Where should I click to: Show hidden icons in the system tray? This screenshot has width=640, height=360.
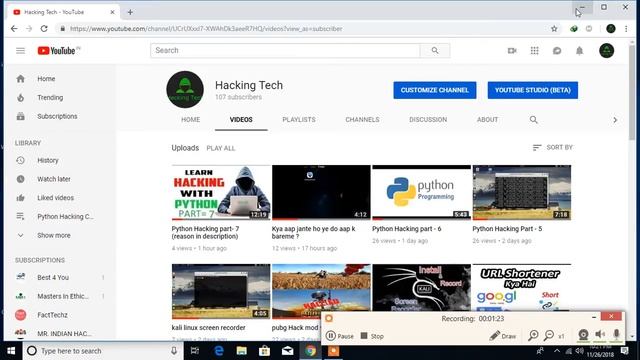(557, 351)
